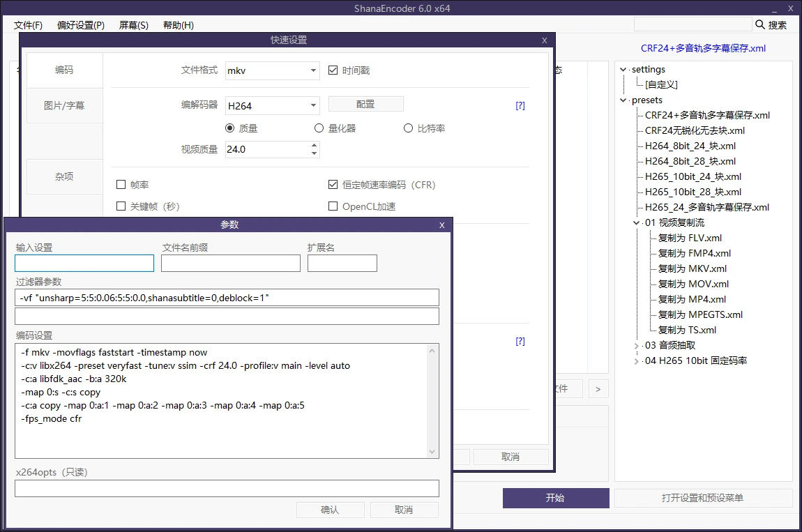
Task: Click the > button in main window
Action: (598, 389)
